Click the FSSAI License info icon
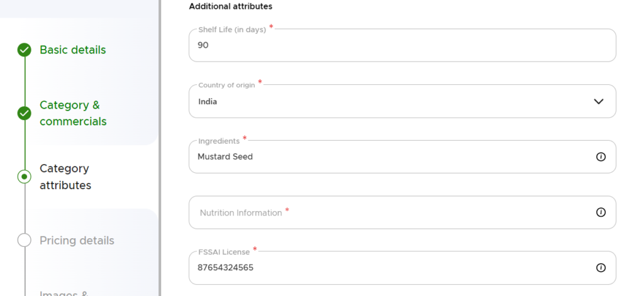Image resolution: width=644 pixels, height=296 pixels. pos(601,268)
